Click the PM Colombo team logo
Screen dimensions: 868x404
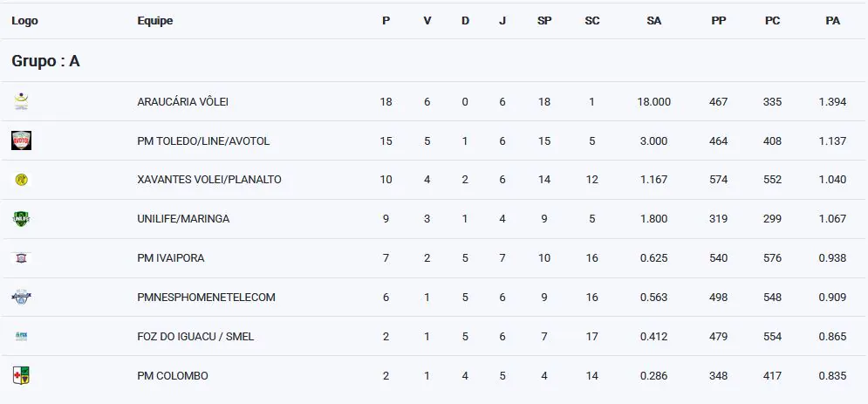(x=21, y=375)
